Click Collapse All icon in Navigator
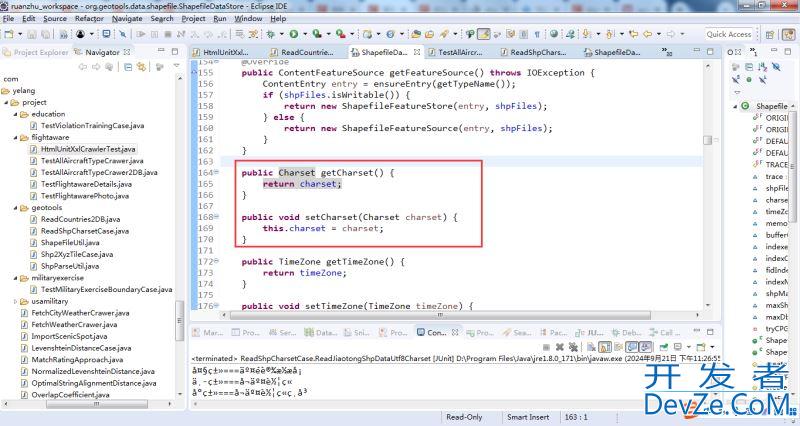 128,67
